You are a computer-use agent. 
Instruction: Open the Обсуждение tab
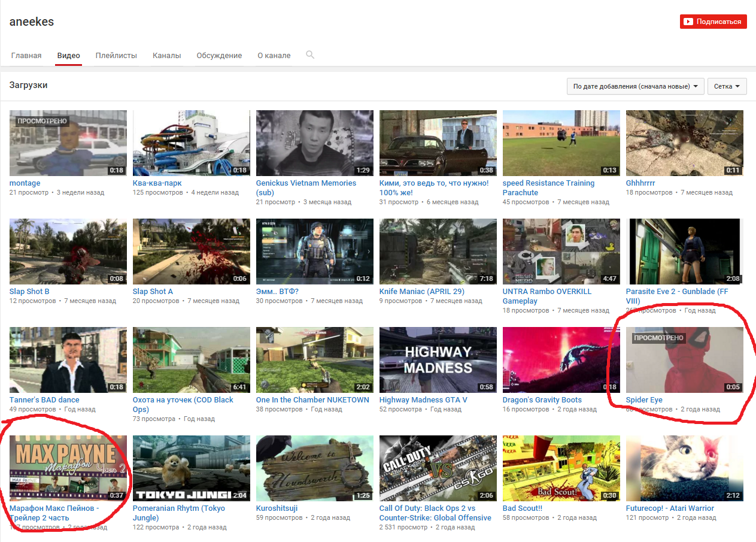click(219, 55)
